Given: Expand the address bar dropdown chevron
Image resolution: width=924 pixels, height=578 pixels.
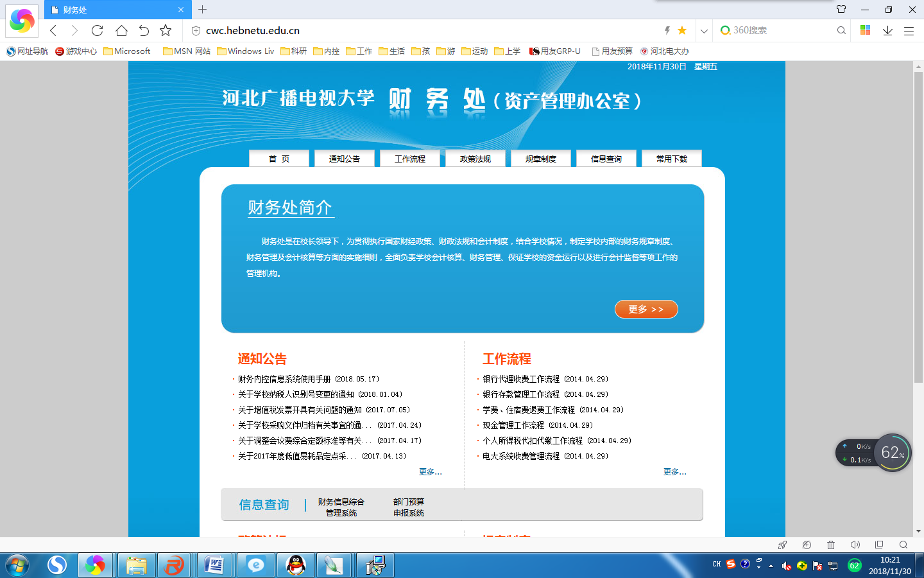Looking at the screenshot, I should coord(704,30).
